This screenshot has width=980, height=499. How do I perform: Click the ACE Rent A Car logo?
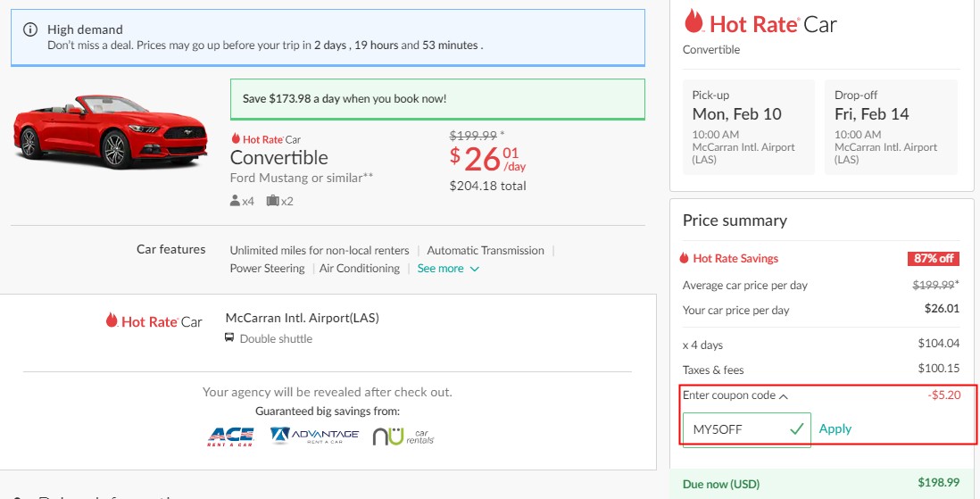[x=230, y=437]
